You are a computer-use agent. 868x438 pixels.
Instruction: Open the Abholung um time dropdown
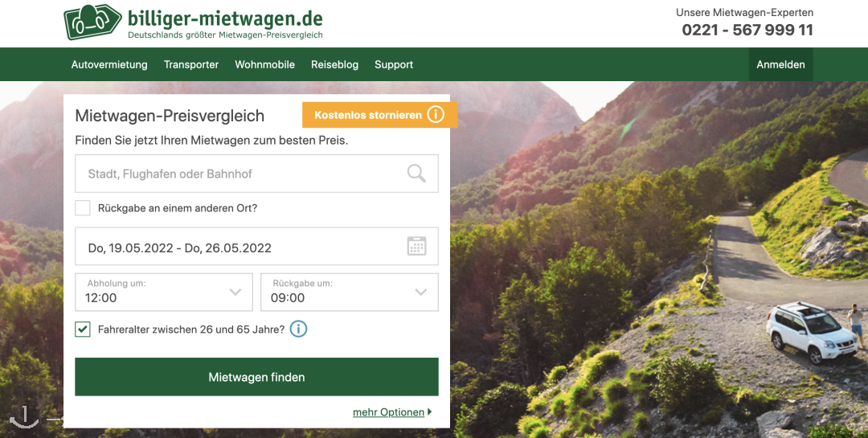click(x=164, y=292)
